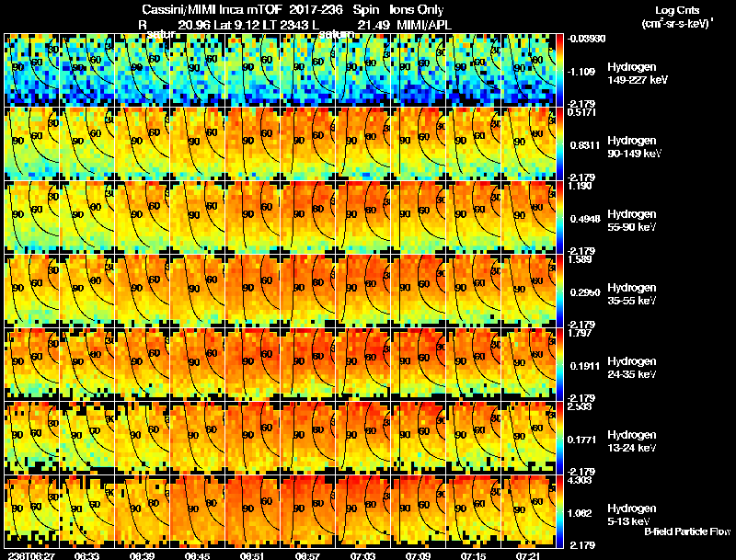Click the '1.589' colorbar value
The height and width of the screenshot is (560, 736).
580,259
